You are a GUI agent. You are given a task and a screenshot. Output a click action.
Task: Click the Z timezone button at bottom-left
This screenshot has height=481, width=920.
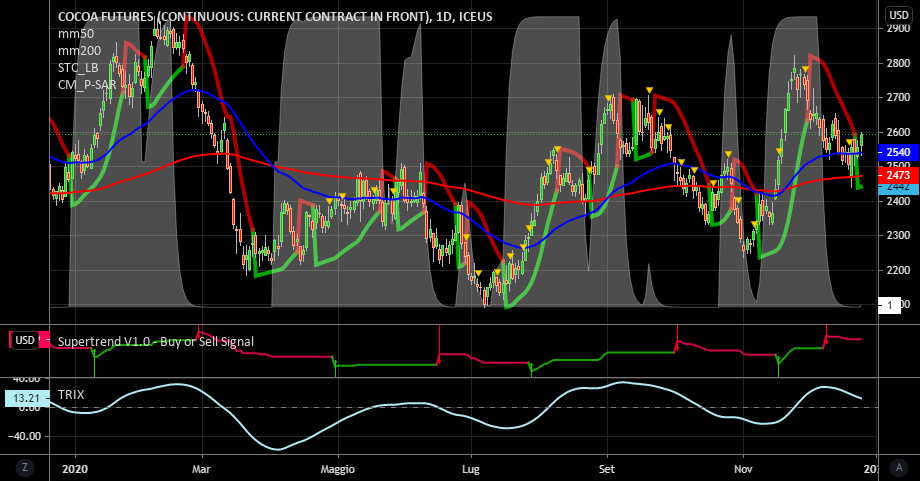pyautogui.click(x=24, y=467)
